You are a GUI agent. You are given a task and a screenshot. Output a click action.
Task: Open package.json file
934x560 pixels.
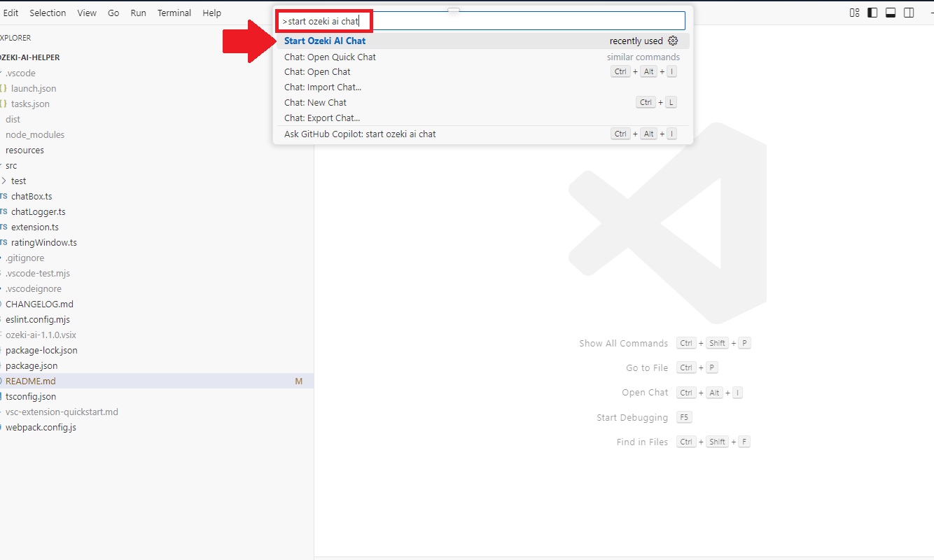pyautogui.click(x=157, y=365)
